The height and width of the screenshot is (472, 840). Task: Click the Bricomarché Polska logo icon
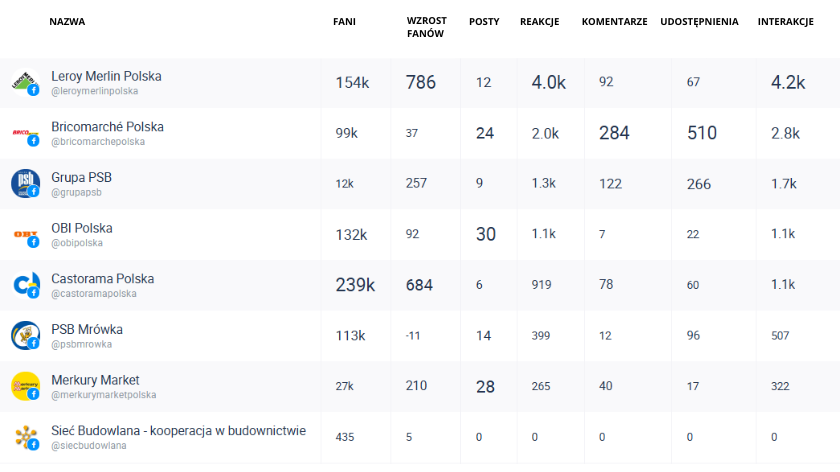pos(25,133)
